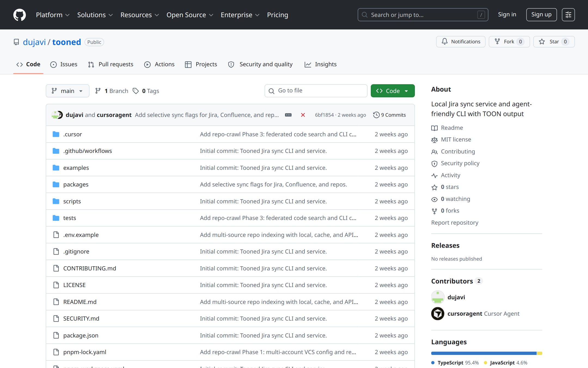Click the pnpm-lock.yaml file icon

click(56, 352)
